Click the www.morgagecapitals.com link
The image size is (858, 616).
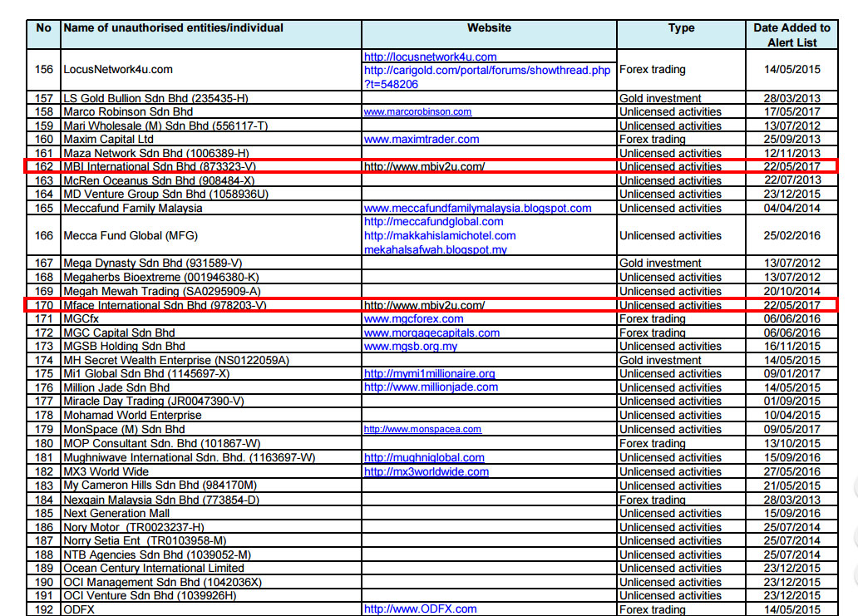pyautogui.click(x=431, y=333)
